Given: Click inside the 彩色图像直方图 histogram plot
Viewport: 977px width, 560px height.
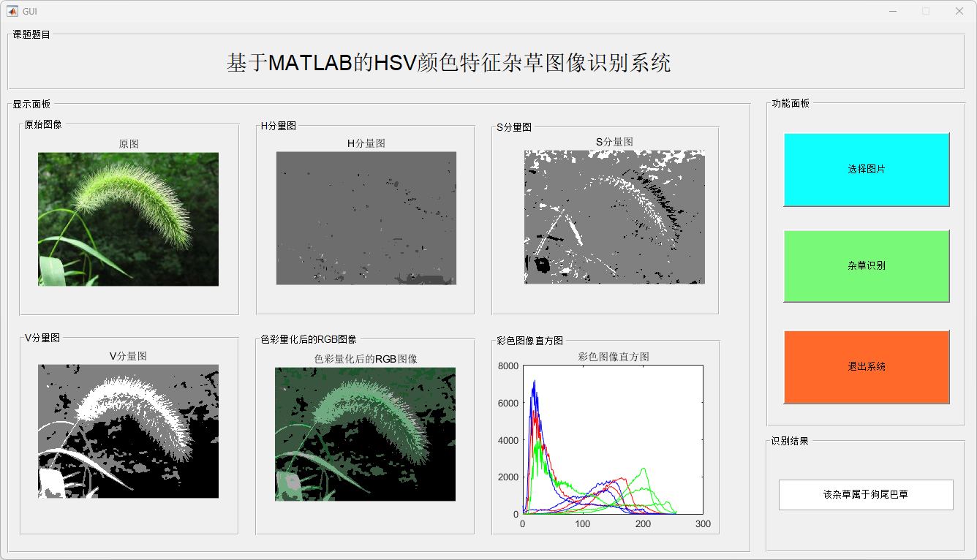Looking at the screenshot, I should [x=613, y=439].
